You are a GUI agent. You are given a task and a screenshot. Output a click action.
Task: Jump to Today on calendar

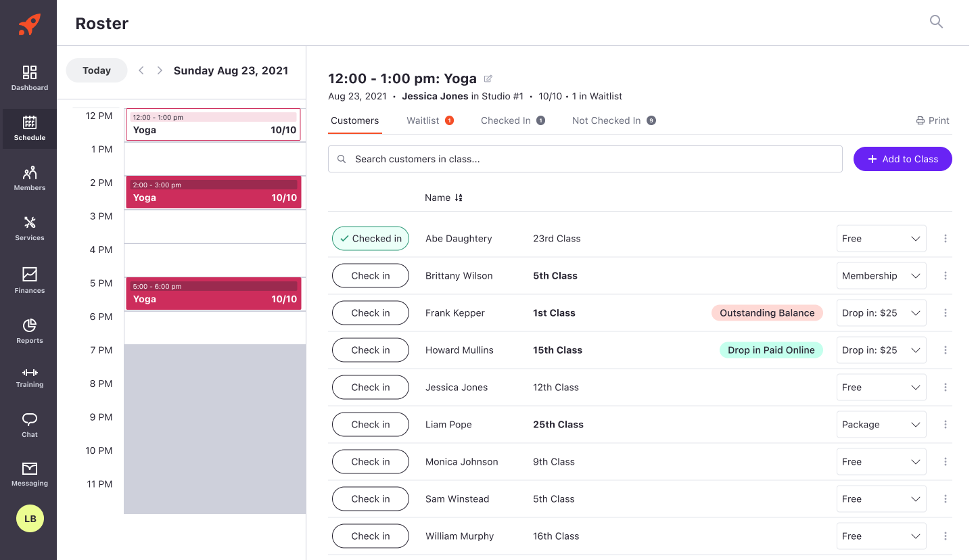(x=97, y=70)
